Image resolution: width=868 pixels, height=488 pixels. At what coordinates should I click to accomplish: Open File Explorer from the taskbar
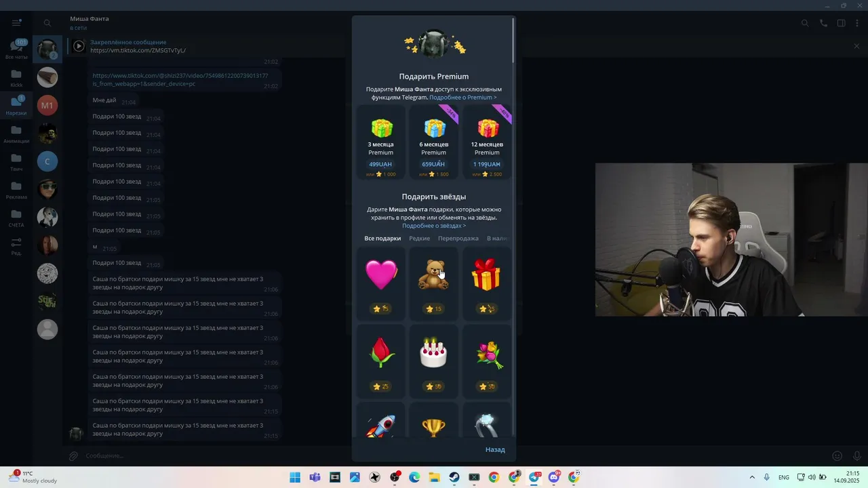point(434,477)
